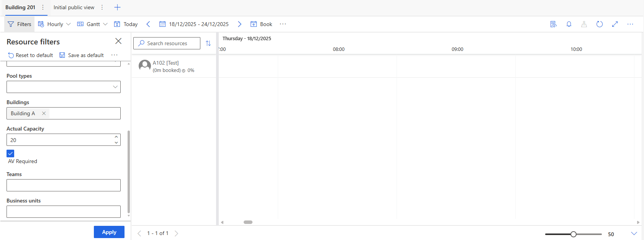Click the zoom slider handle

(573, 234)
